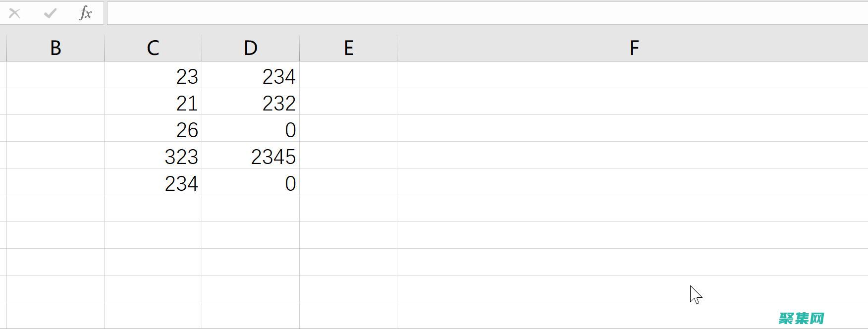Select the column C cell with 234
This screenshot has height=329, width=868.
153,182
